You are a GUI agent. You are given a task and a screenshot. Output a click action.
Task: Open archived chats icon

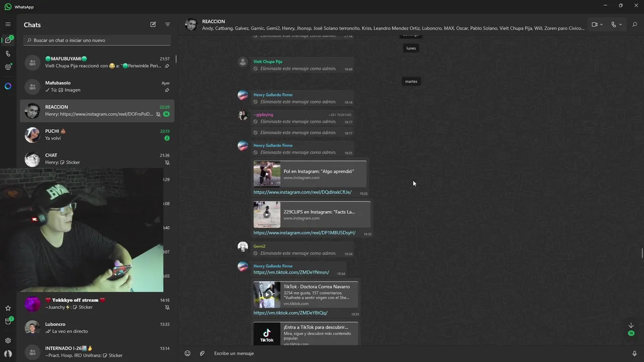pos(8,321)
